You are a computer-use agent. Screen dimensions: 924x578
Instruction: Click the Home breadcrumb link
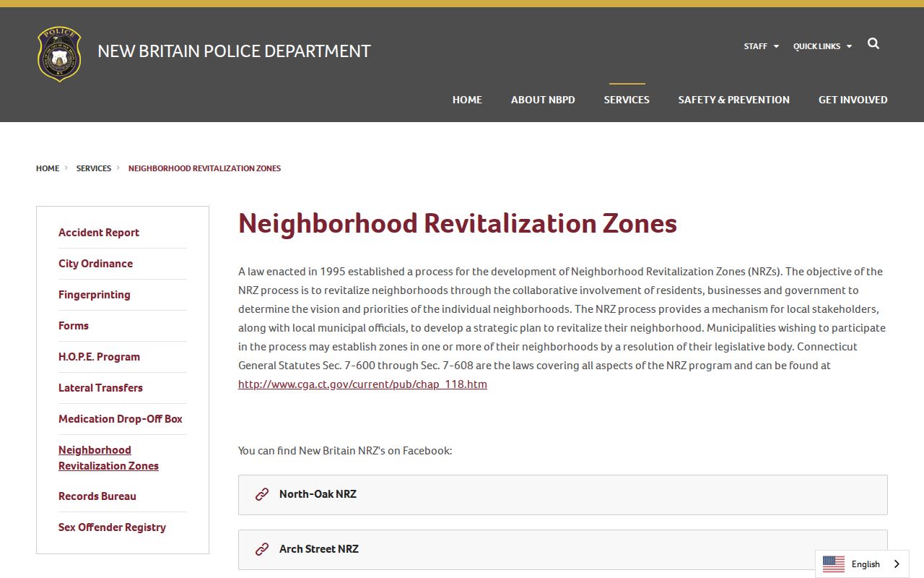[48, 168]
